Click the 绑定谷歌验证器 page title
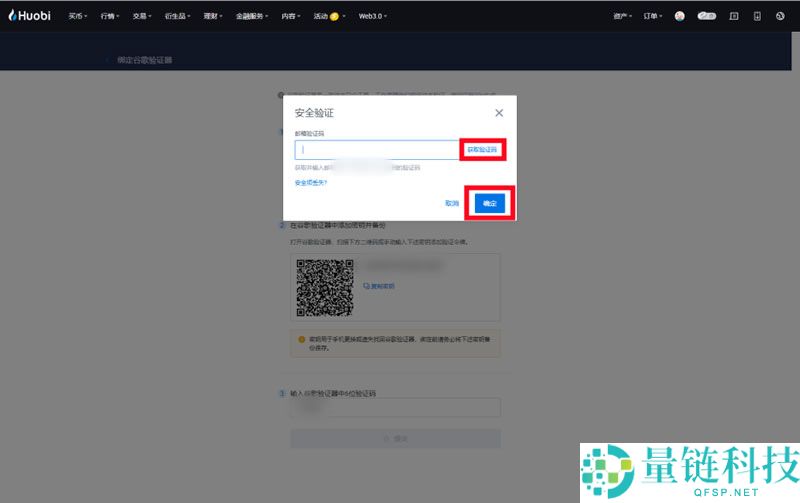Viewport: 800px width, 503px height. pos(144,60)
